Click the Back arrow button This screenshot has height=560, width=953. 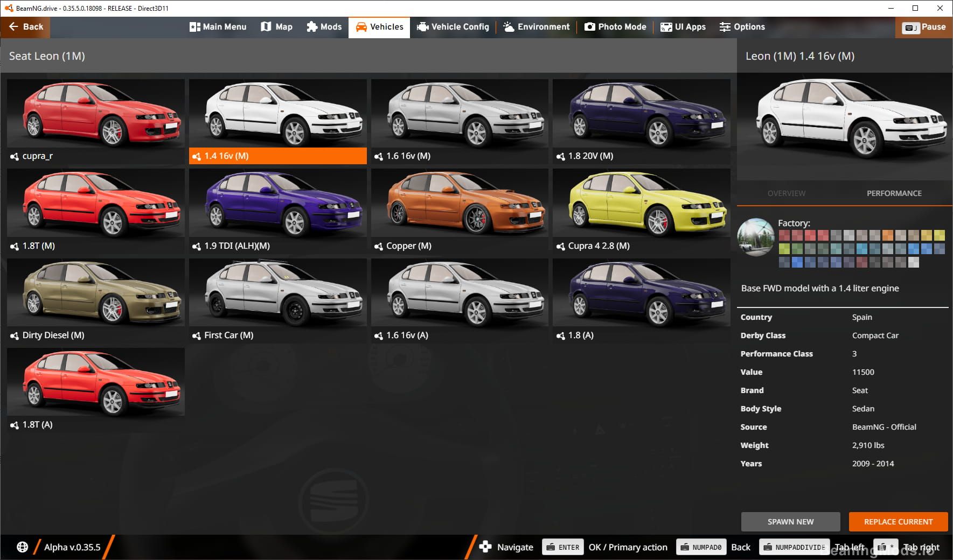click(25, 27)
